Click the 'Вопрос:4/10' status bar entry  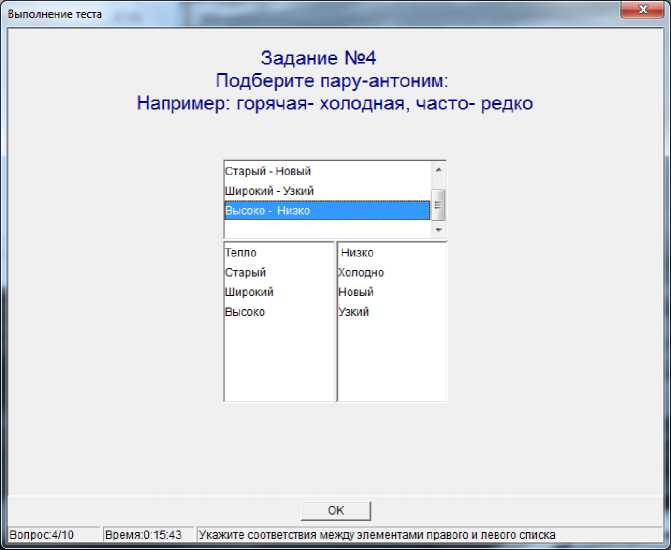(54, 535)
